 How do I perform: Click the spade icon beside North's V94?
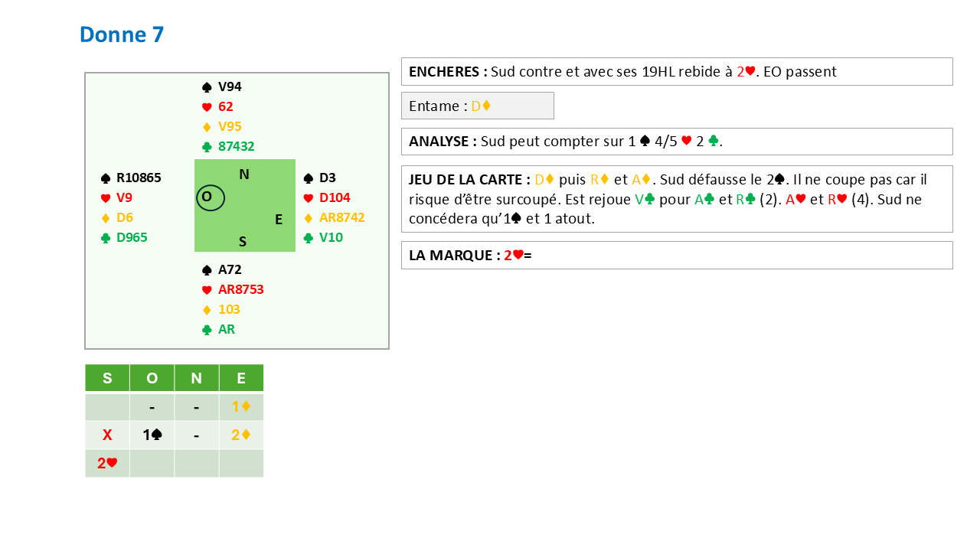click(x=207, y=87)
